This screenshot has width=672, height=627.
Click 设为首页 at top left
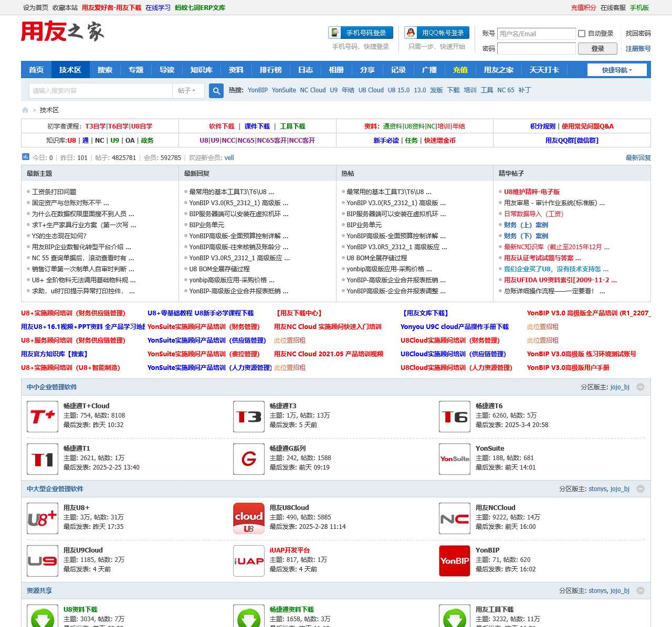[36, 8]
